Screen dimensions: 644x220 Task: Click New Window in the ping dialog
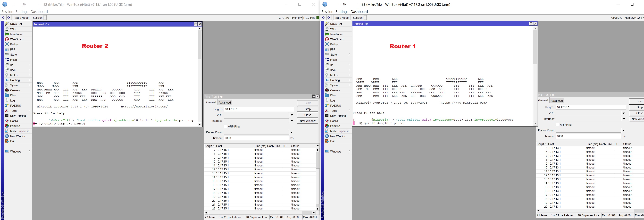307,121
